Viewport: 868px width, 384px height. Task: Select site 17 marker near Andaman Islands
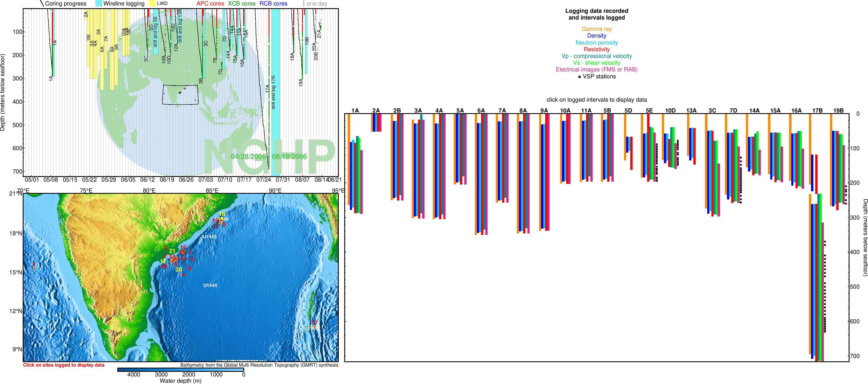point(314,326)
